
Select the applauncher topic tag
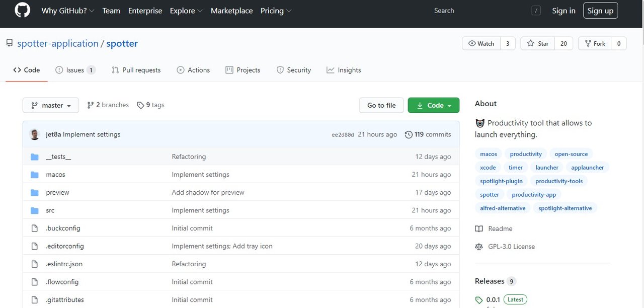[x=588, y=168]
